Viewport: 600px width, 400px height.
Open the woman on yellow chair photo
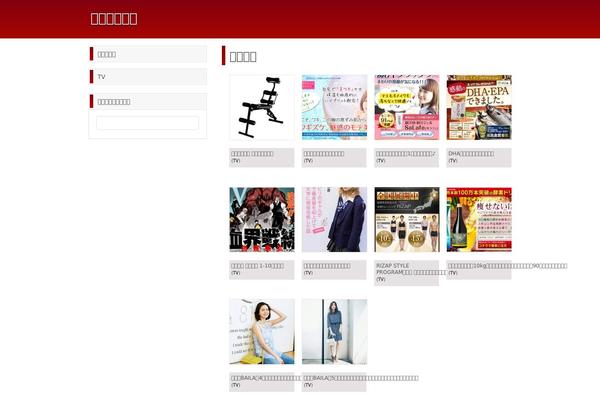point(262,331)
